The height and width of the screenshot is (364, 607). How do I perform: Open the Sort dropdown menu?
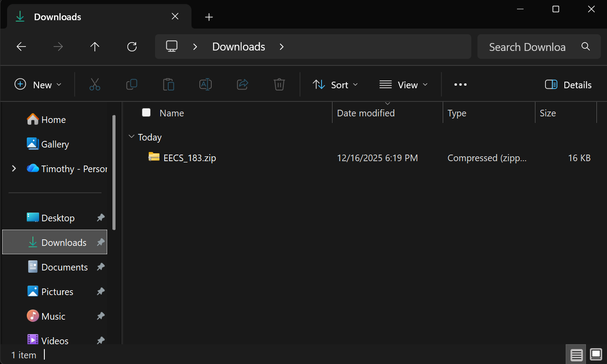(x=336, y=84)
